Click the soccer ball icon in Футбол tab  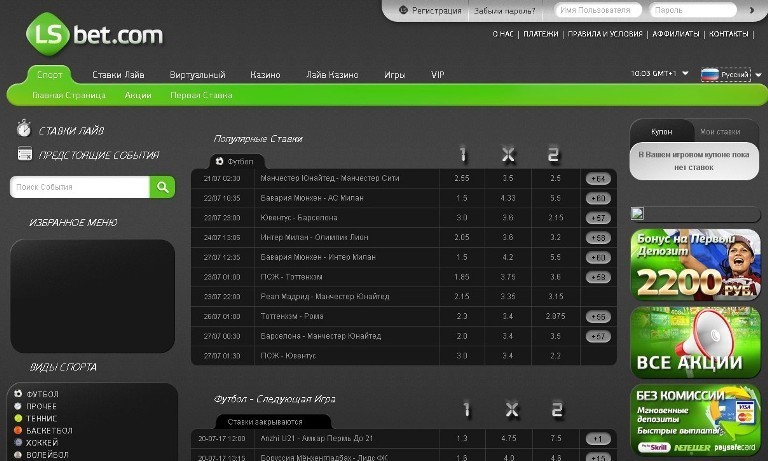point(219,161)
